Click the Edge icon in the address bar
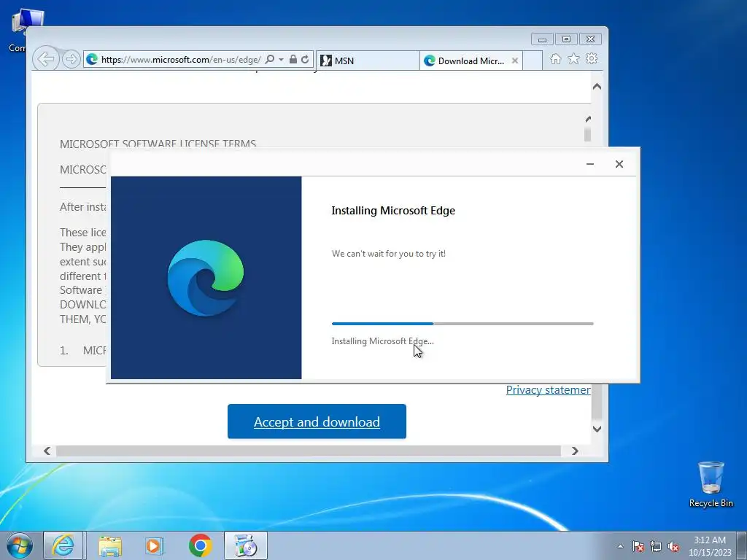The image size is (747, 560). [92, 59]
